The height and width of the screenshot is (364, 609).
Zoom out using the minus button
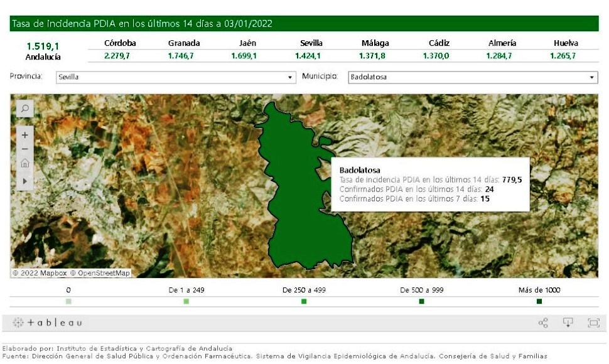(25, 149)
